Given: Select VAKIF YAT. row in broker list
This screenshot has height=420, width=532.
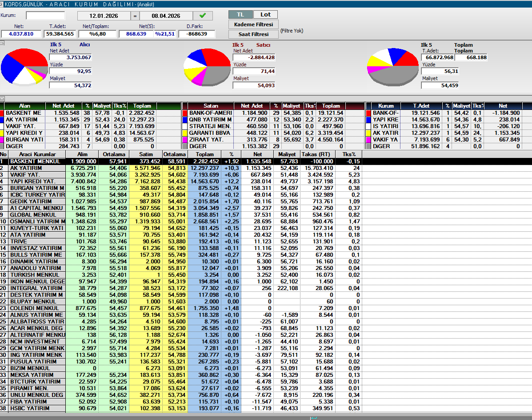Looking at the screenshot, I should pos(181,175).
